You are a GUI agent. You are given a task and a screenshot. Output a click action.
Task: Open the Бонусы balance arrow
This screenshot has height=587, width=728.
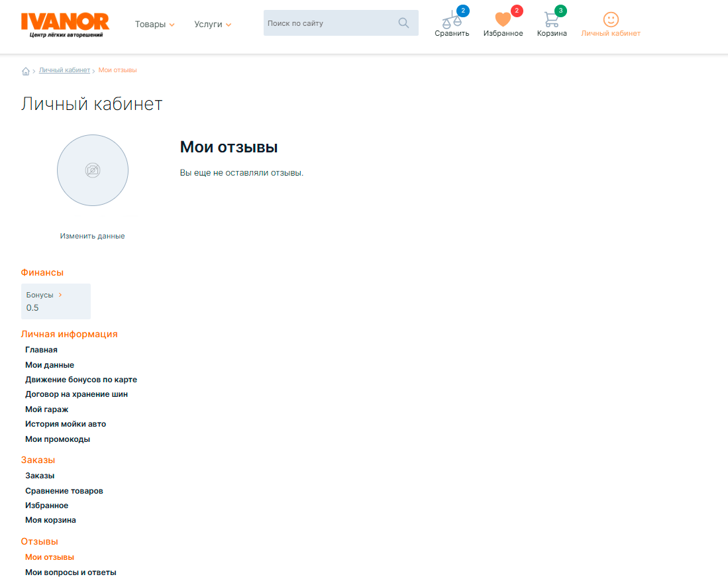click(x=60, y=295)
